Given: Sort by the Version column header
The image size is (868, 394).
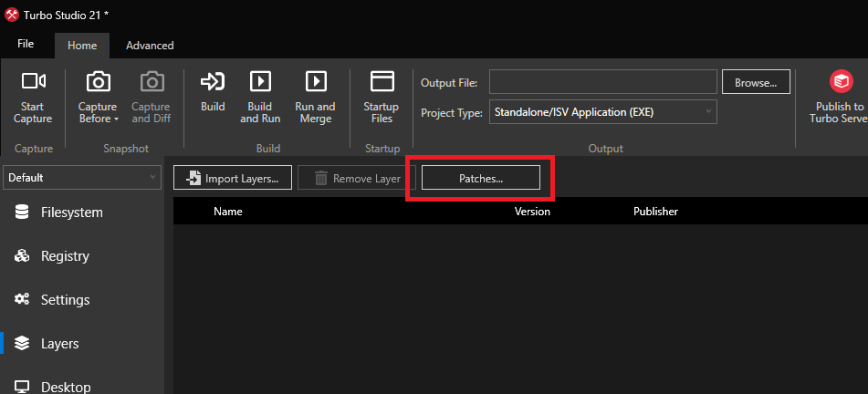Looking at the screenshot, I should 532,212.
